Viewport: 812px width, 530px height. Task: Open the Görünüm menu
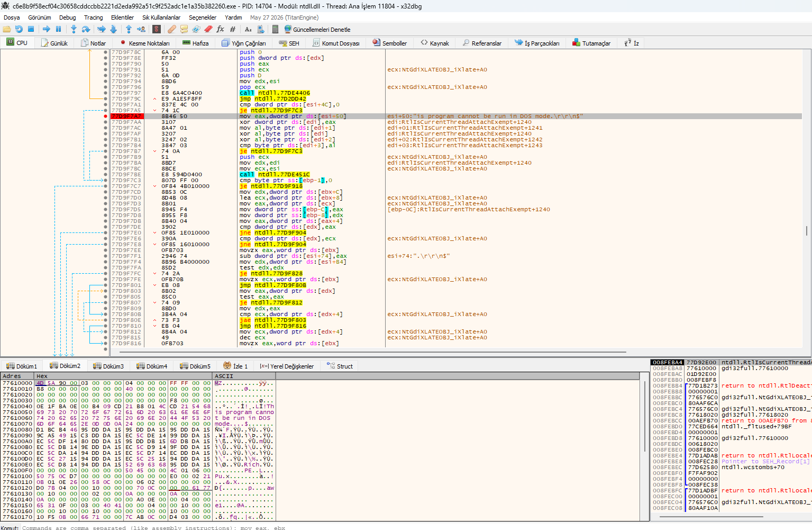coord(40,17)
